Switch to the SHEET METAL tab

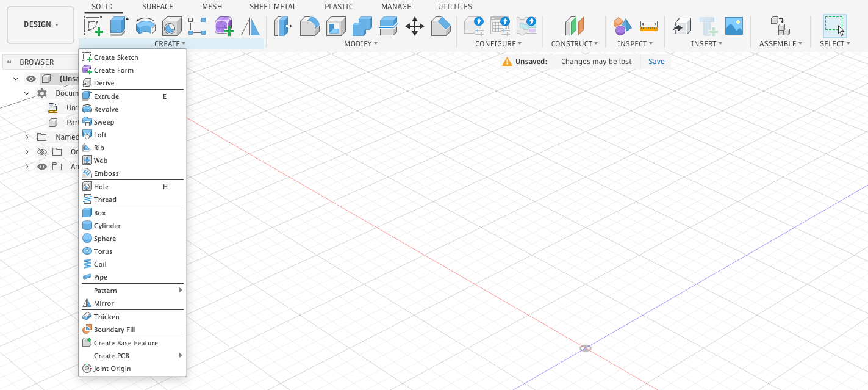[273, 7]
